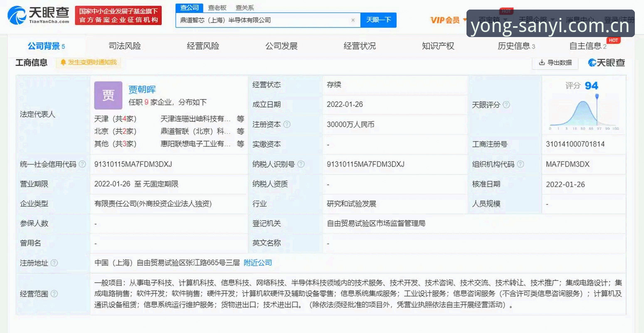The image size is (644, 333).
Task: Open the 经营状况 tab
Action: 360,46
